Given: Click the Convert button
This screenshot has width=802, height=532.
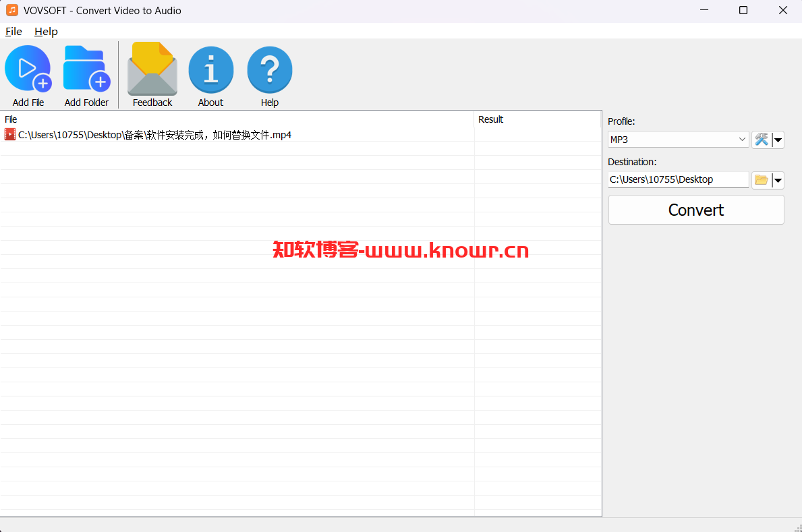Looking at the screenshot, I should (696, 210).
